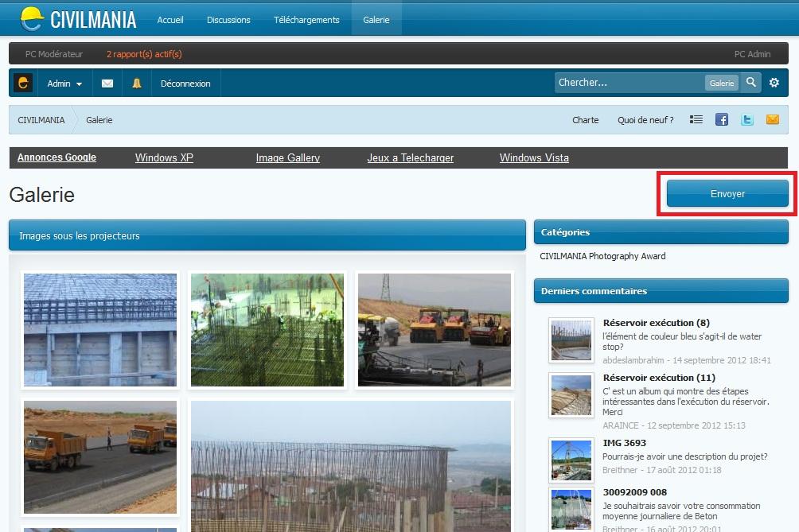Click the abdeslambrahim author name
Screen dimensions: 799x532
[x=633, y=360]
